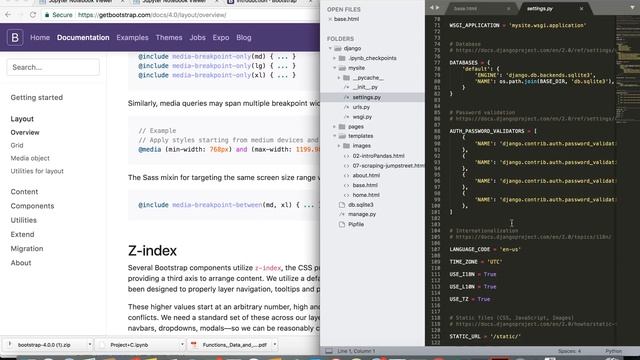The height and width of the screenshot is (360, 640).
Task: Collapse the templates folder
Action: [335, 136]
